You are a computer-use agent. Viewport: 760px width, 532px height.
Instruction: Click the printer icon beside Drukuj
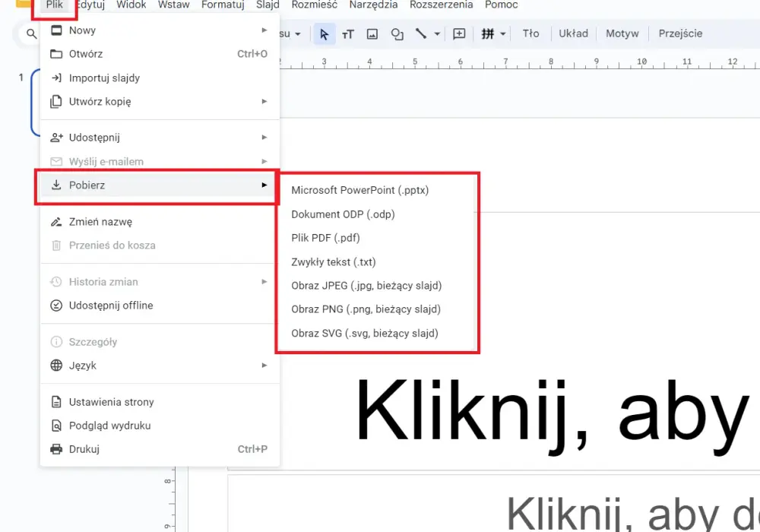(x=56, y=449)
